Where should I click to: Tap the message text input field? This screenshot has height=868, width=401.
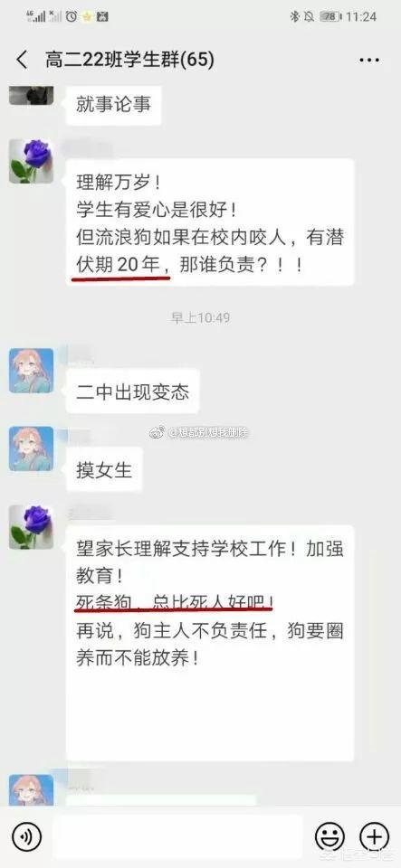tap(177, 835)
